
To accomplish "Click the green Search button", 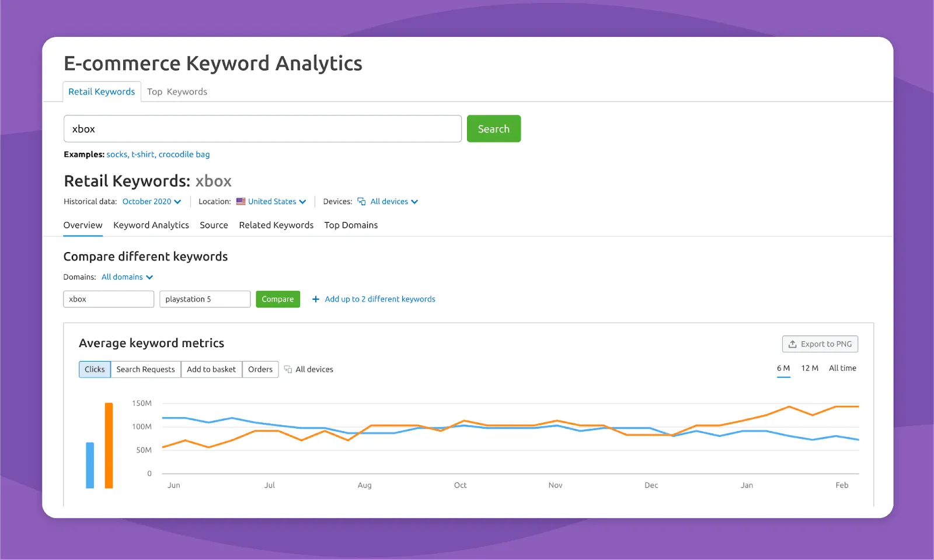I will click(493, 128).
